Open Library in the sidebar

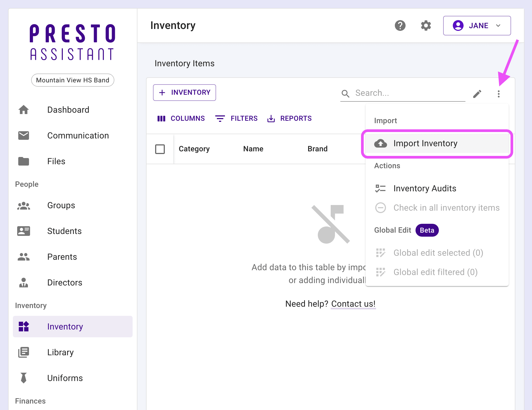pyautogui.click(x=60, y=352)
